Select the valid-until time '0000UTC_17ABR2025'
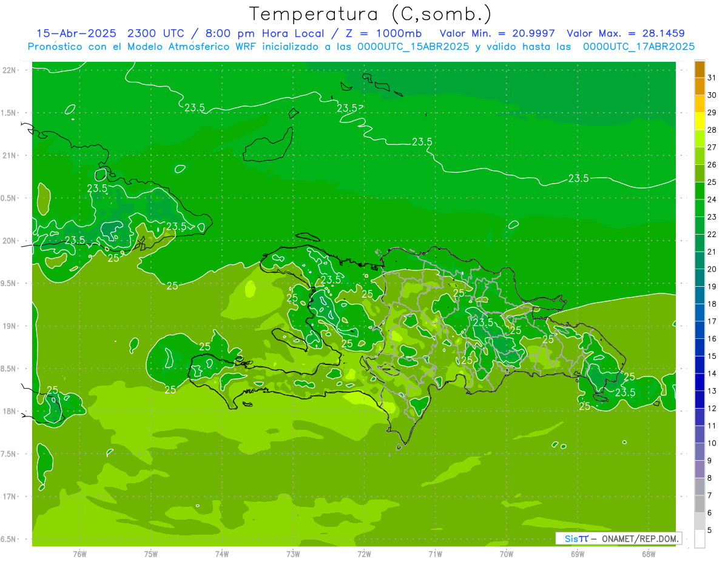Screen dimensions: 728x562 638,47
